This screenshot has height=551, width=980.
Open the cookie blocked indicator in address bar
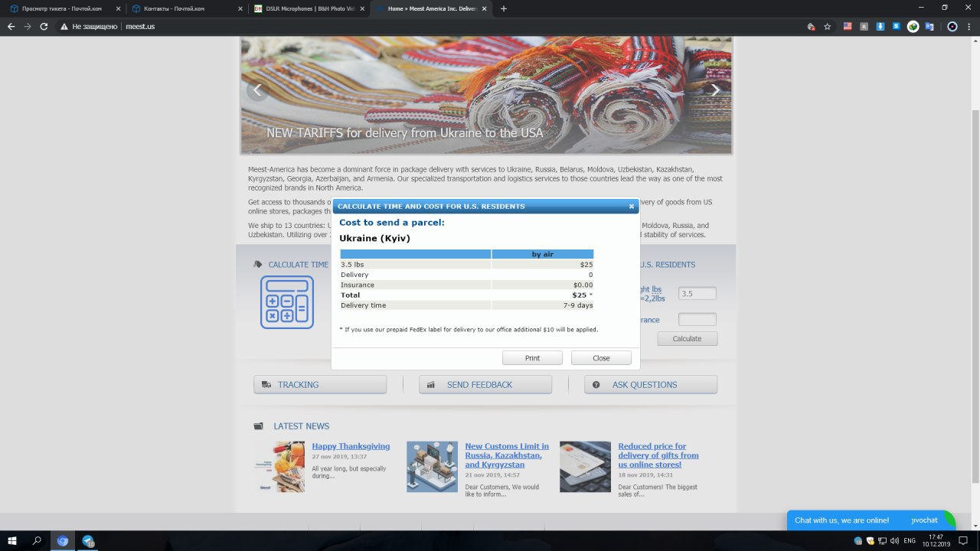pyautogui.click(x=812, y=26)
